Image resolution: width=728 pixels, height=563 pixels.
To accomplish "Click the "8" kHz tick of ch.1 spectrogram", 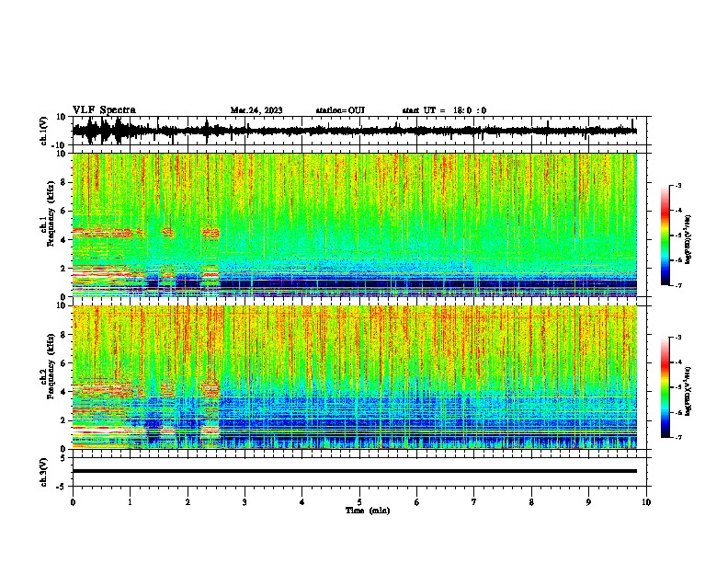I will [63, 182].
